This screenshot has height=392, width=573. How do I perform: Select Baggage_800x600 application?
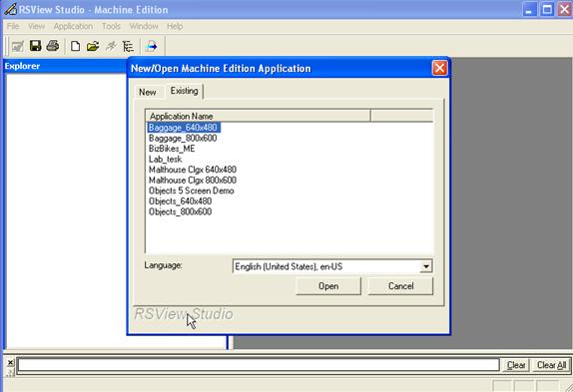pyautogui.click(x=183, y=138)
